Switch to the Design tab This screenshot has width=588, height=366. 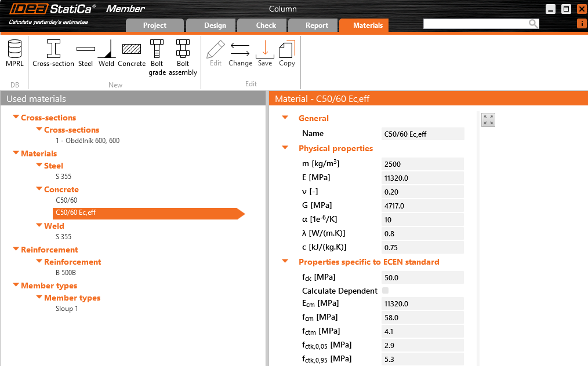coord(215,25)
